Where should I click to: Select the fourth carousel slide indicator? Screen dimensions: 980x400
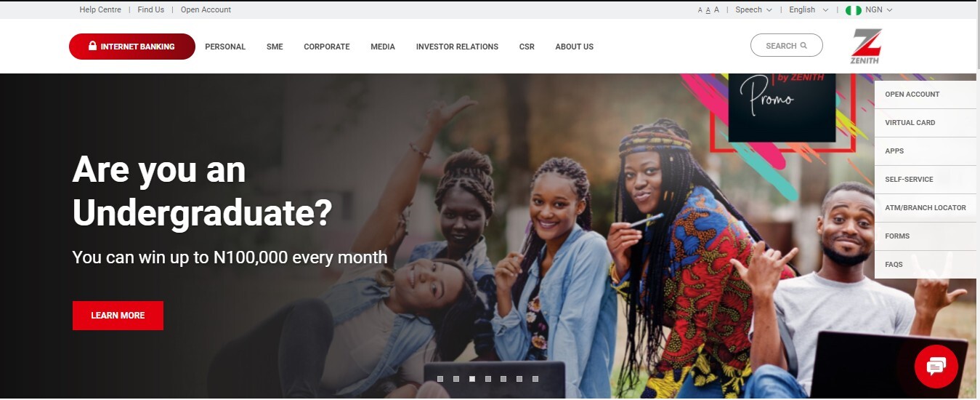pyautogui.click(x=487, y=379)
